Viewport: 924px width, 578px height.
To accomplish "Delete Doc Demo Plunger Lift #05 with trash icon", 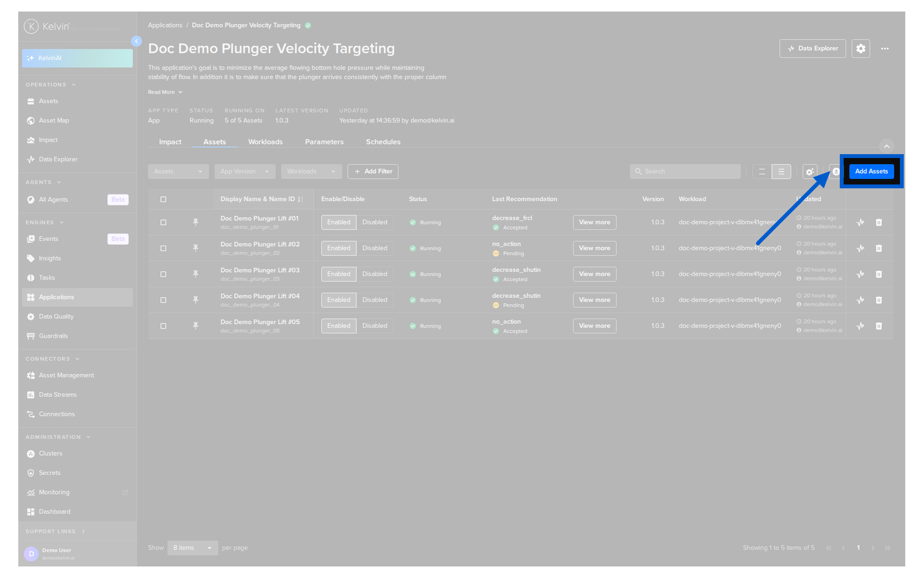I will 879,326.
